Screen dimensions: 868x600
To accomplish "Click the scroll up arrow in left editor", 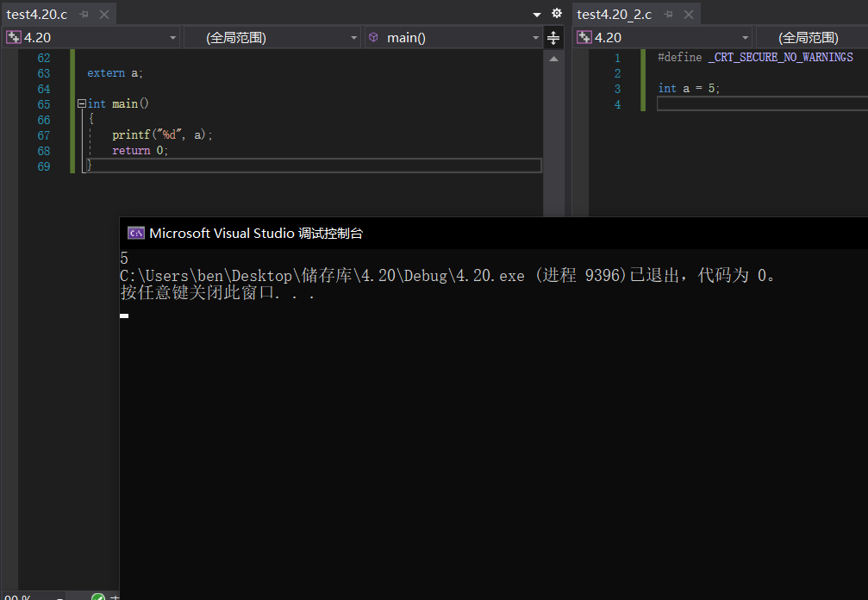I will [553, 59].
